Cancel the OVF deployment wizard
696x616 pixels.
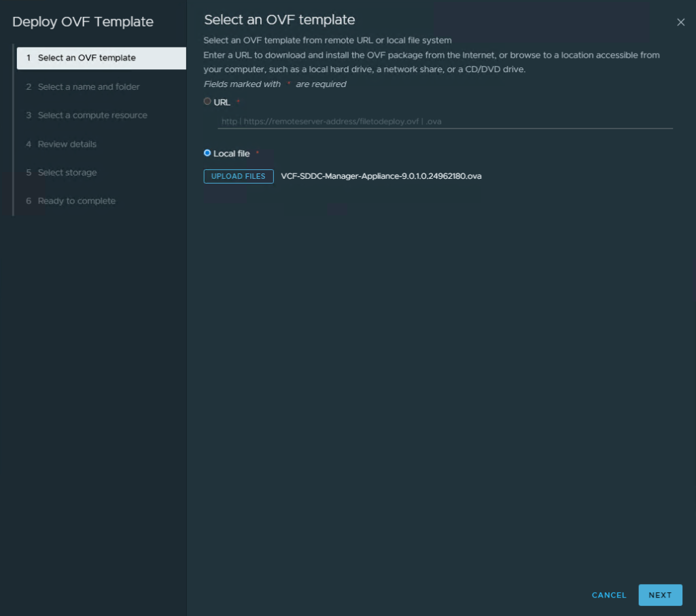(x=609, y=595)
